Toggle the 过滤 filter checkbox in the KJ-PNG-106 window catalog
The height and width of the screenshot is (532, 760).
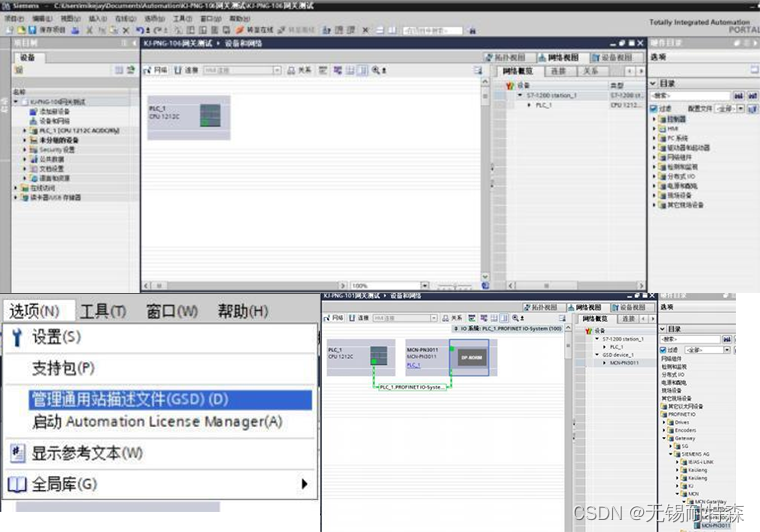coord(654,109)
